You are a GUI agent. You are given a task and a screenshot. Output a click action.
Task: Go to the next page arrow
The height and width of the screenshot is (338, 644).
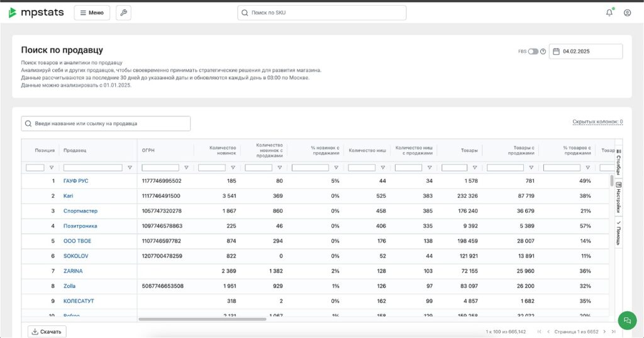click(604, 331)
